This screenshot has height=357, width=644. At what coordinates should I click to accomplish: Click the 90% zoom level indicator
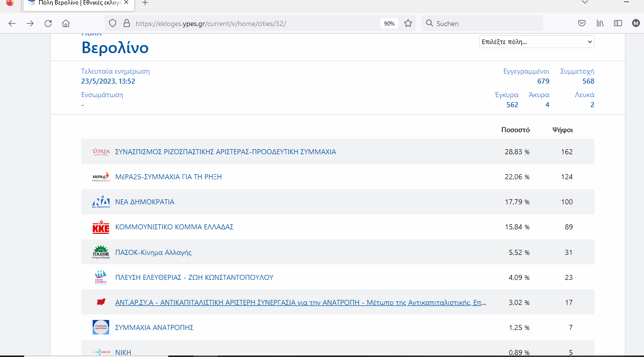tap(389, 24)
